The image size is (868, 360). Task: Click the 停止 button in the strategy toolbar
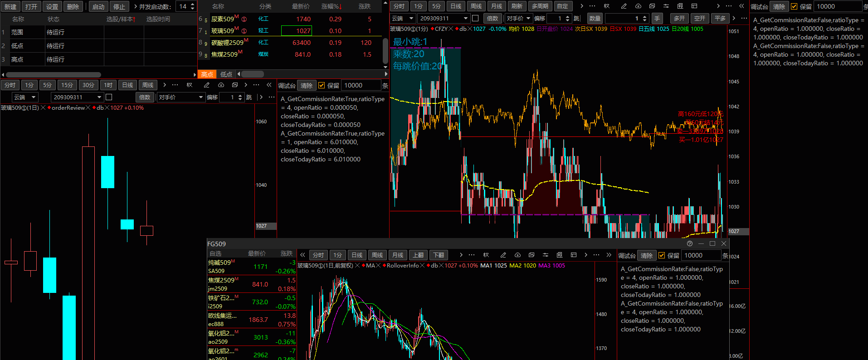[x=119, y=7]
